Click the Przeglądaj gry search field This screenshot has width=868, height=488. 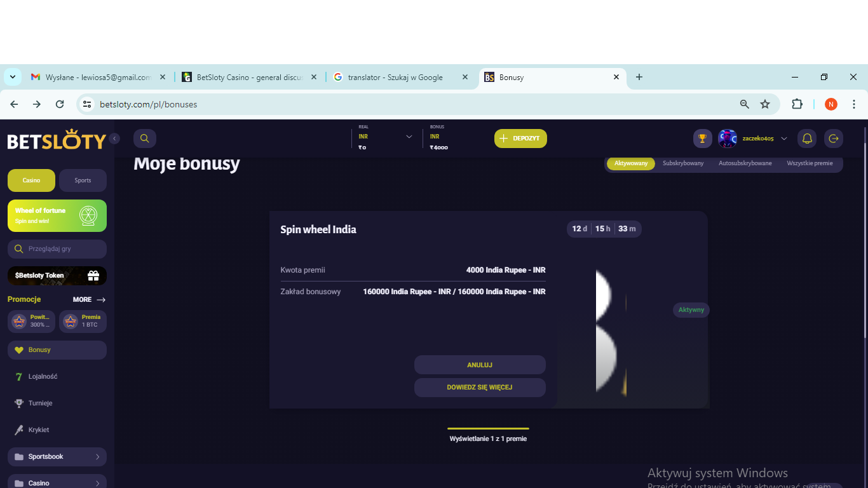coord(57,249)
